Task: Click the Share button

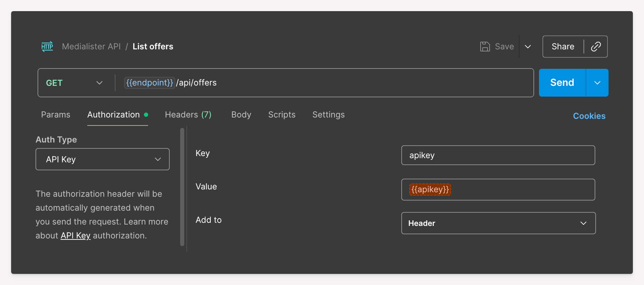Action: (x=563, y=47)
